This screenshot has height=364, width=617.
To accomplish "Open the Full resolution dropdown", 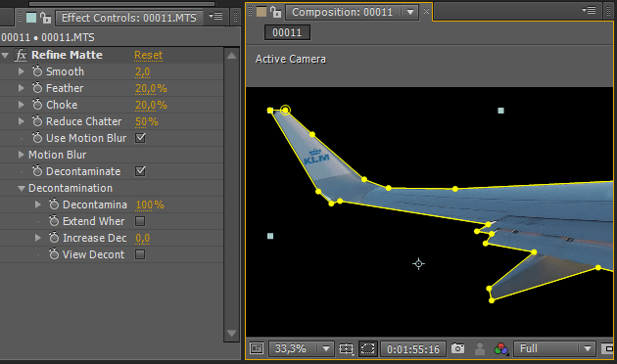I will click(x=554, y=348).
